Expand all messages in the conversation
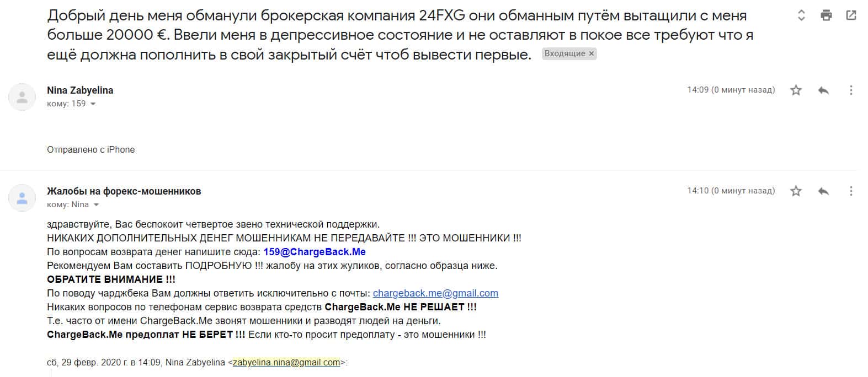The height and width of the screenshot is (377, 868). pos(801,15)
